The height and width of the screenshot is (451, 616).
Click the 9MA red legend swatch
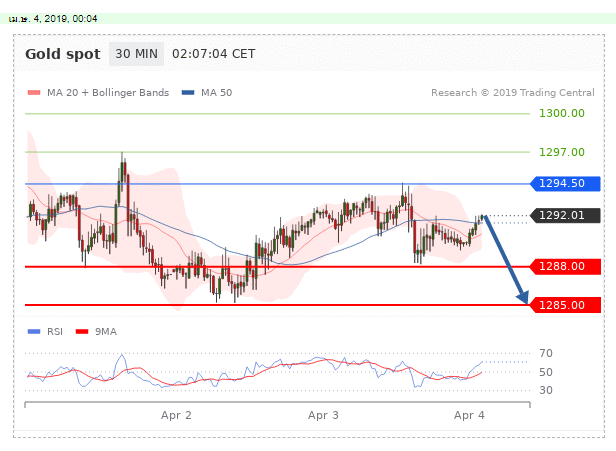click(82, 332)
